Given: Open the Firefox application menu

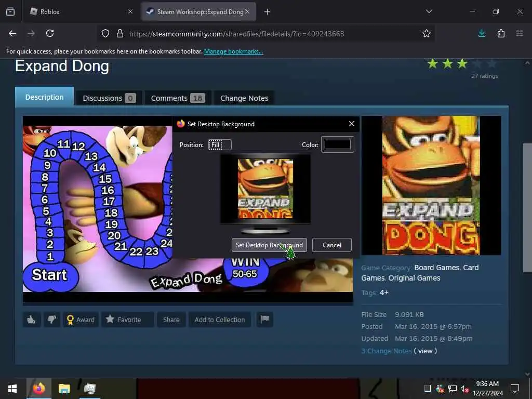Looking at the screenshot, I should [x=520, y=33].
